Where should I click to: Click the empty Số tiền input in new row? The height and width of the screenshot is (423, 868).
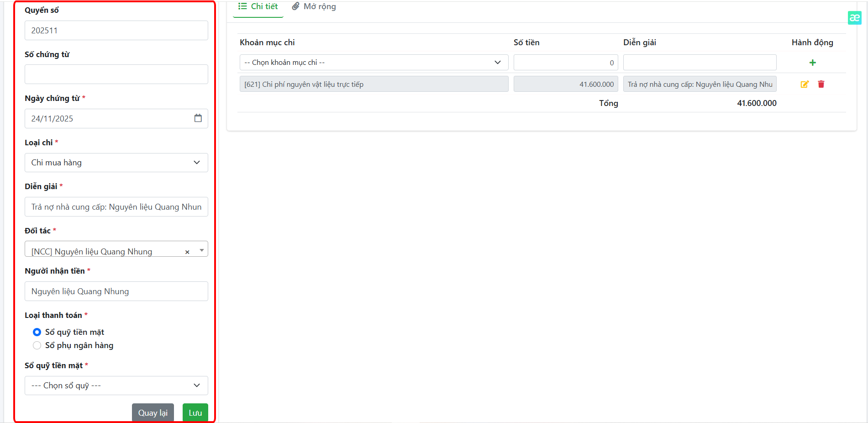click(565, 63)
